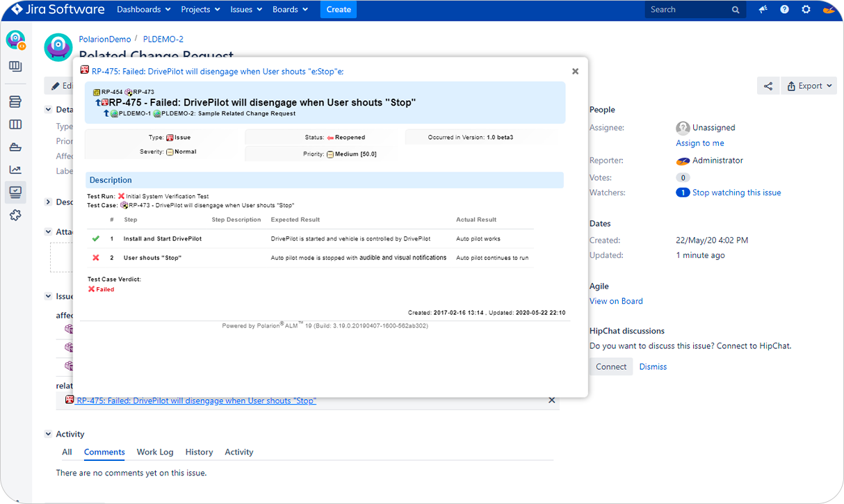This screenshot has height=504, width=844.
Task: Click the Unassigned assignee value
Action: [713, 128]
